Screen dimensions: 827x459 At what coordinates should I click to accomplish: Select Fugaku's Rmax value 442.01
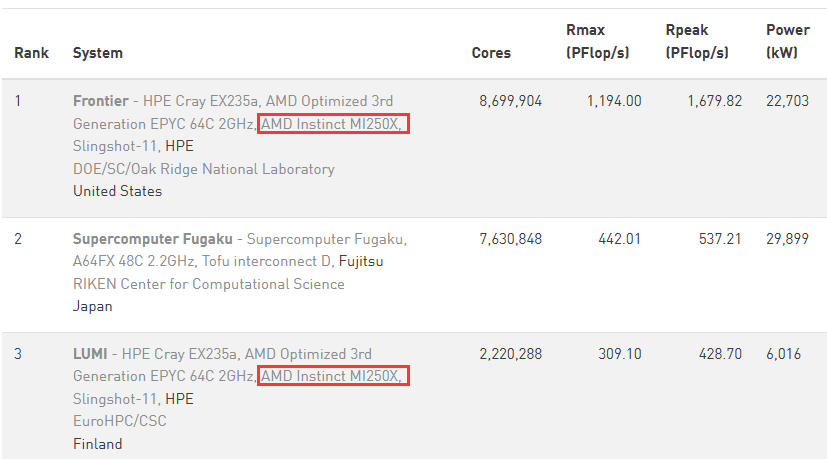[619, 239]
